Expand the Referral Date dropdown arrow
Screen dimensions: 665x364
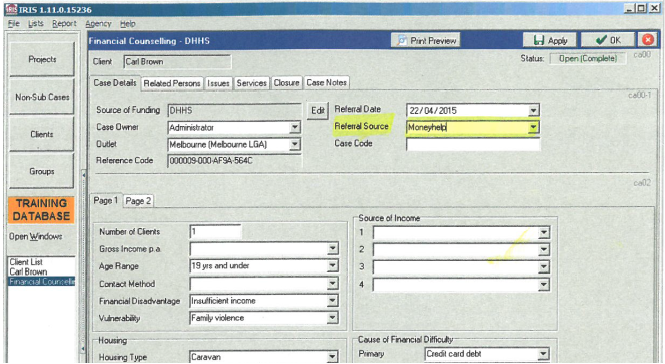pyautogui.click(x=533, y=111)
